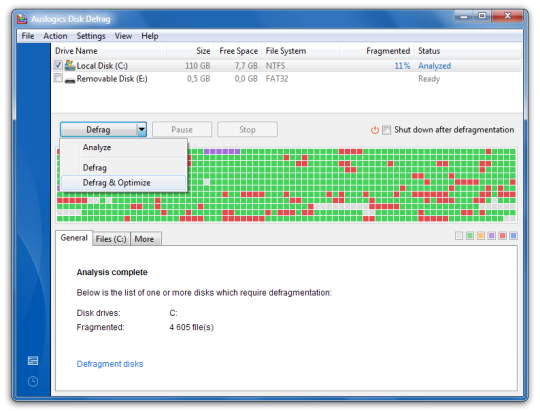The height and width of the screenshot is (411, 540).
Task: Click the orange power shutdown icon
Action: [x=375, y=130]
